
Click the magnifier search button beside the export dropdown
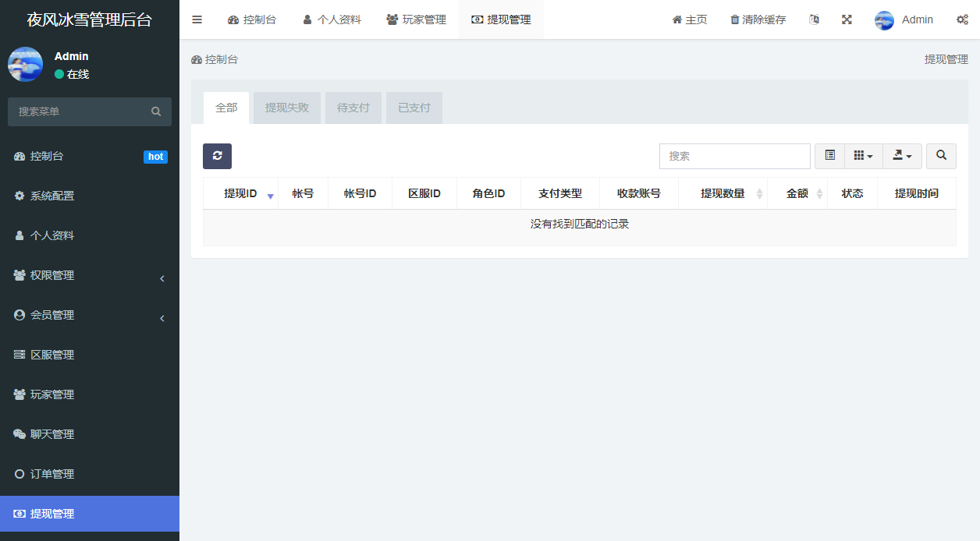coord(941,156)
